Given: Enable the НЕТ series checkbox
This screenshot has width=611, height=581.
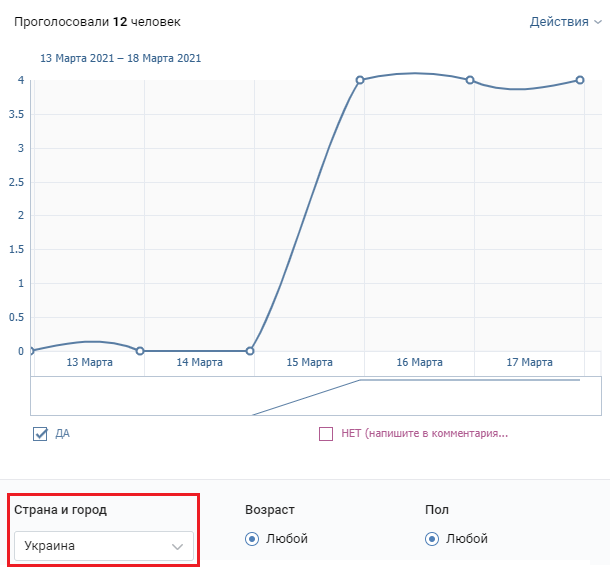Looking at the screenshot, I should pyautogui.click(x=326, y=434).
